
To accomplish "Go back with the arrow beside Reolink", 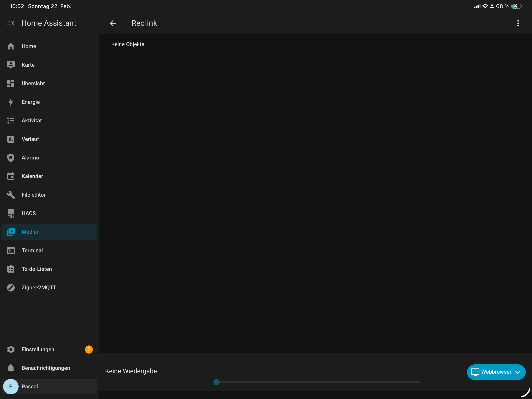I will tap(113, 23).
